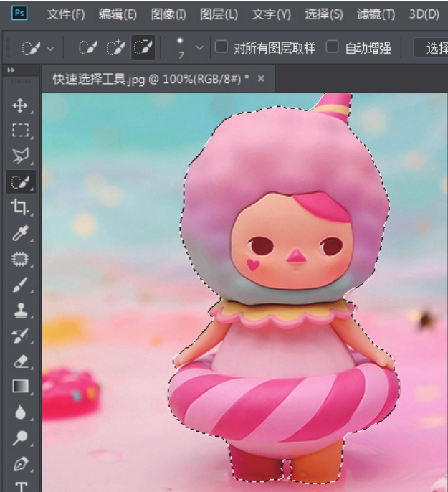Enable 对所有图层取样 checkbox
Viewport: 448px width, 492px height.
(x=221, y=47)
